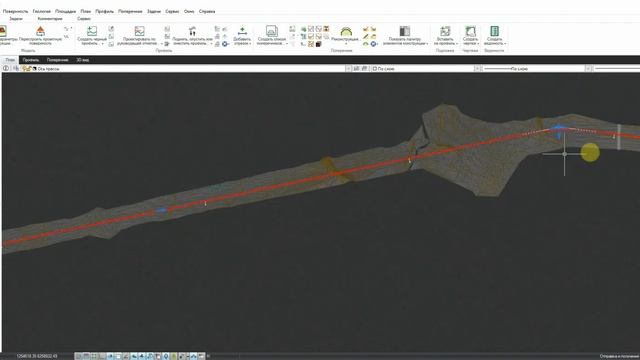Expand Проектировать по руководящей отметке dropdown arrow
Viewport: 640px width, 360px height.
tap(161, 43)
